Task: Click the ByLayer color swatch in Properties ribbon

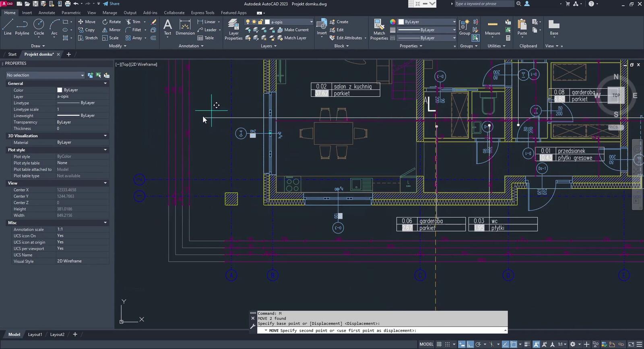Action: pyautogui.click(x=401, y=22)
